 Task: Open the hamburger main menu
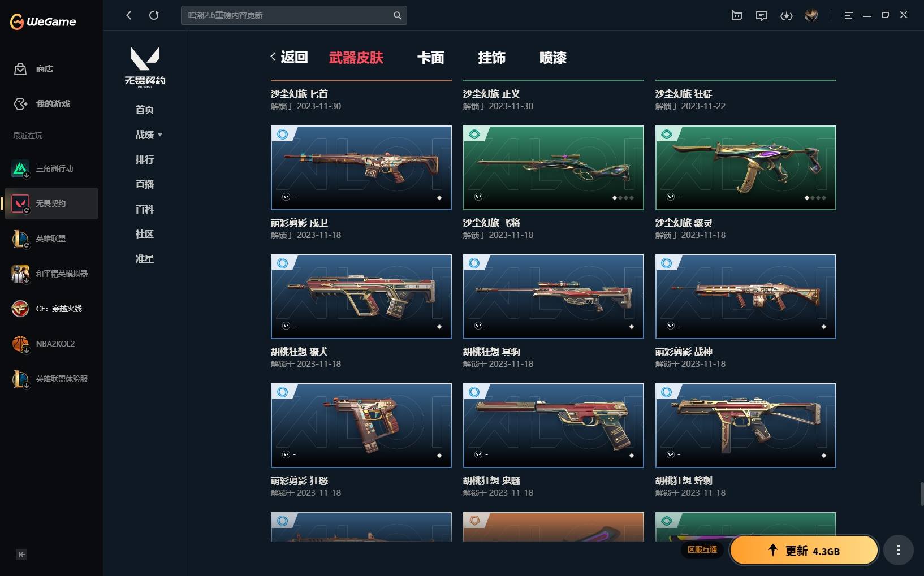pyautogui.click(x=848, y=15)
